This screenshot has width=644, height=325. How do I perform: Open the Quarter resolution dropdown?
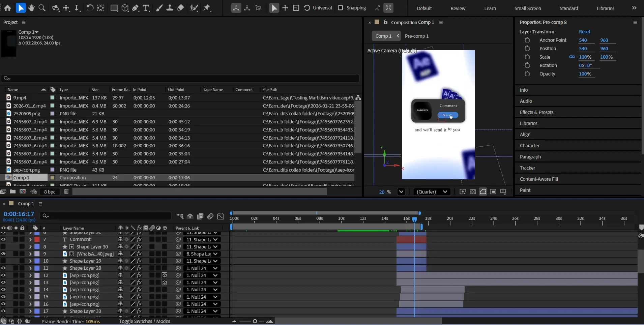coord(432,191)
